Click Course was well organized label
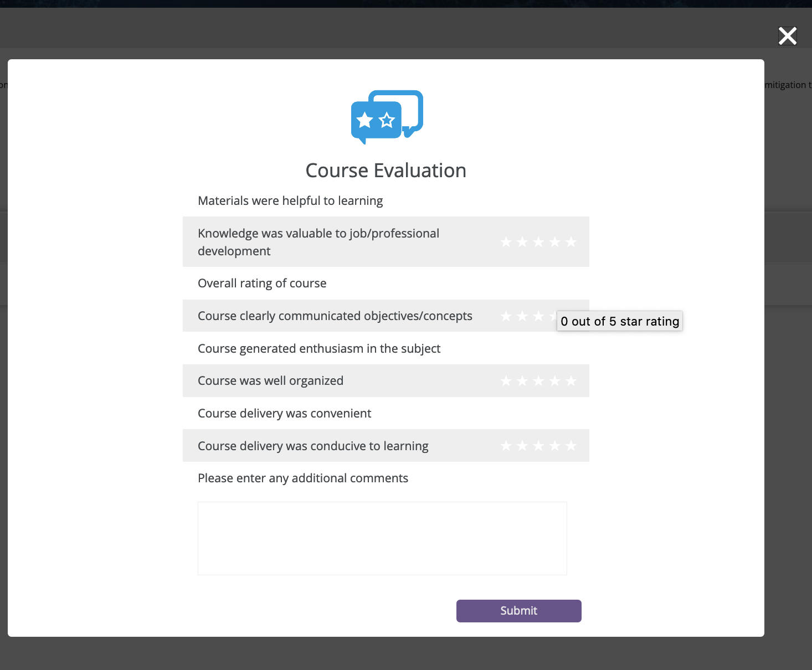The image size is (812, 670). pyautogui.click(x=270, y=381)
